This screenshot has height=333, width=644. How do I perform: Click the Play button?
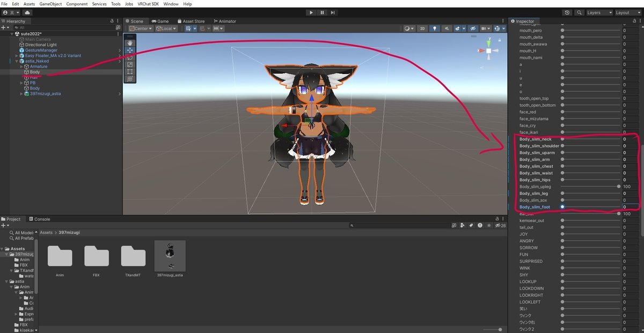click(x=311, y=12)
